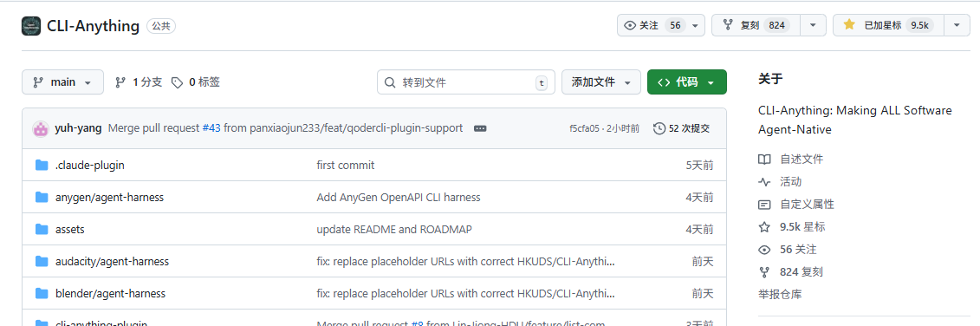Click the 复刻 824 fork button
This screenshot has height=326, width=980.
tap(756, 26)
